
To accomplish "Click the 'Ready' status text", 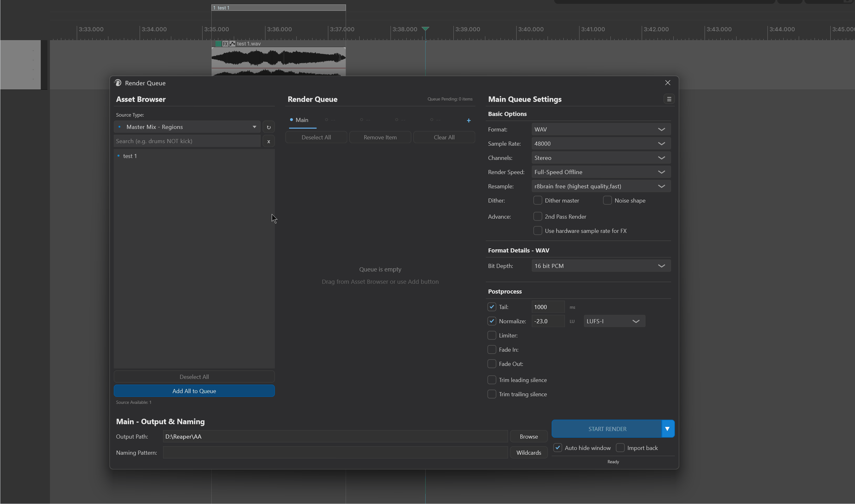I will [613, 462].
